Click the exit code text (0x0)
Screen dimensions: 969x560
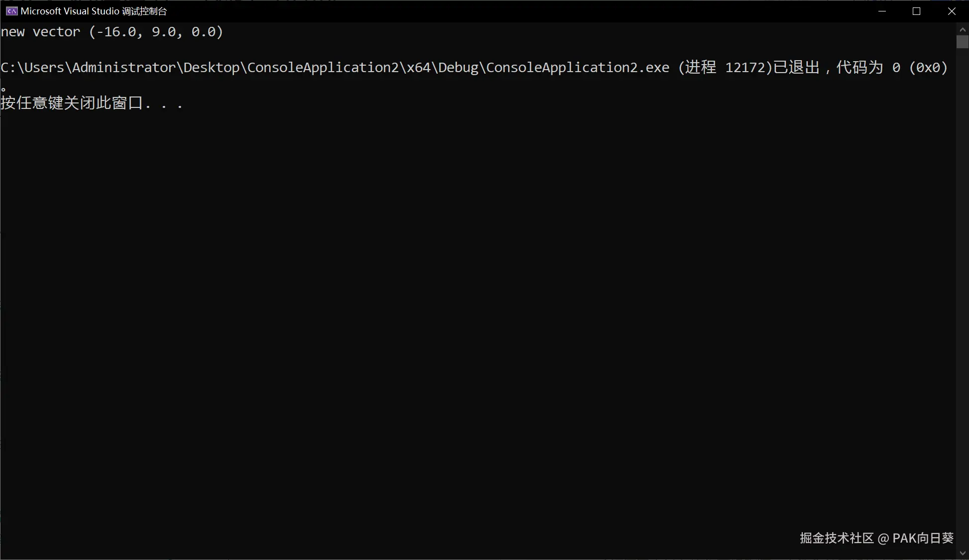tap(928, 67)
